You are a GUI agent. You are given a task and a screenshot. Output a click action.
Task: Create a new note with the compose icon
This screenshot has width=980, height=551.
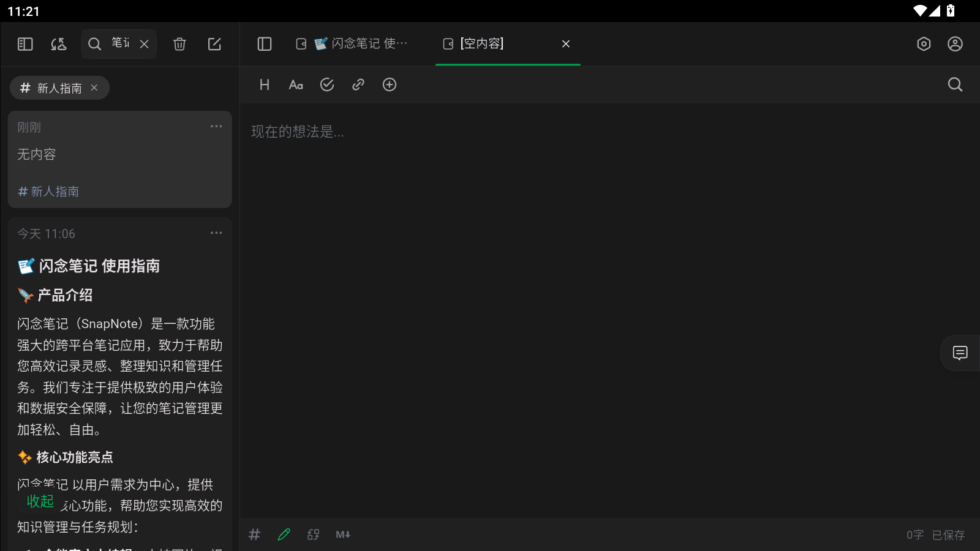coord(214,43)
